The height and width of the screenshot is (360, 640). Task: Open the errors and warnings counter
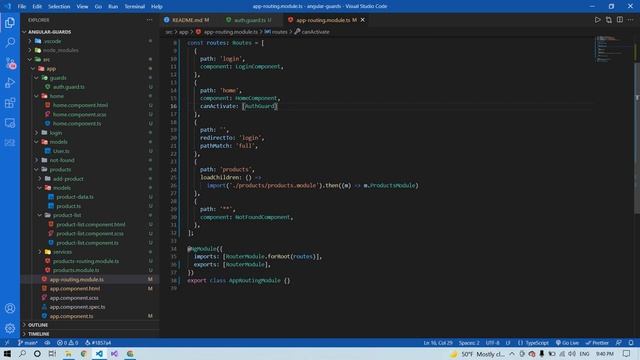67,343
